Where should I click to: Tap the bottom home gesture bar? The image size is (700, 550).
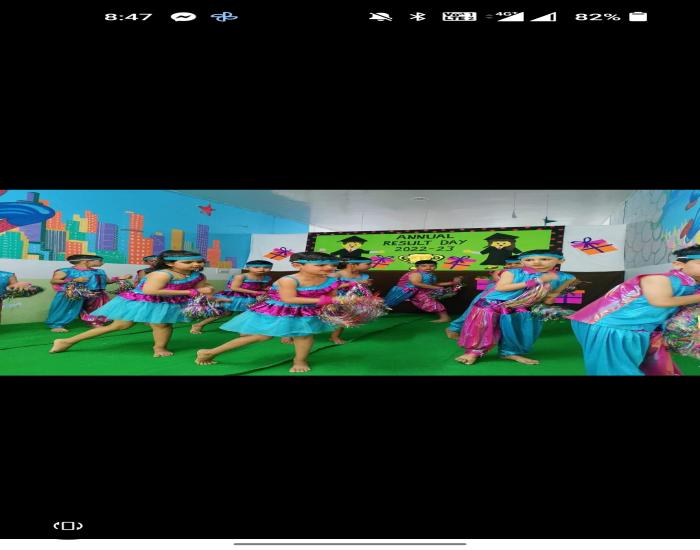[350, 544]
